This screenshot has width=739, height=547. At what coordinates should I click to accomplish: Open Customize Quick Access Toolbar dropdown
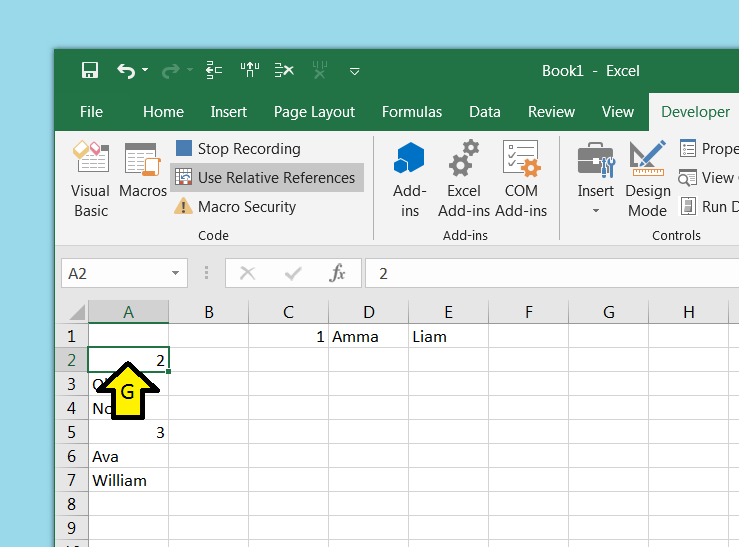(354, 71)
